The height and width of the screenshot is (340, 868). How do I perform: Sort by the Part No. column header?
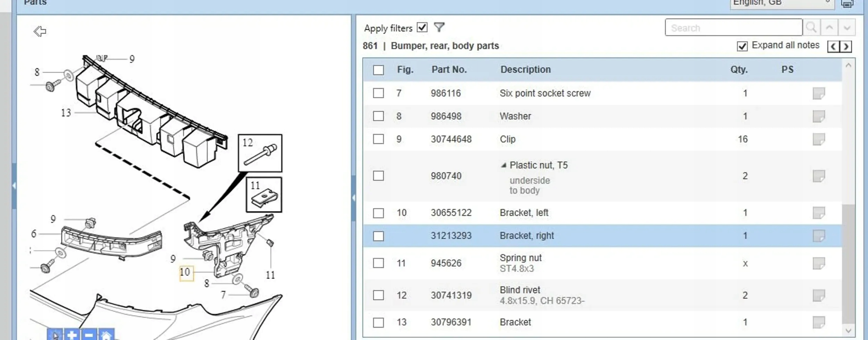[x=449, y=70]
